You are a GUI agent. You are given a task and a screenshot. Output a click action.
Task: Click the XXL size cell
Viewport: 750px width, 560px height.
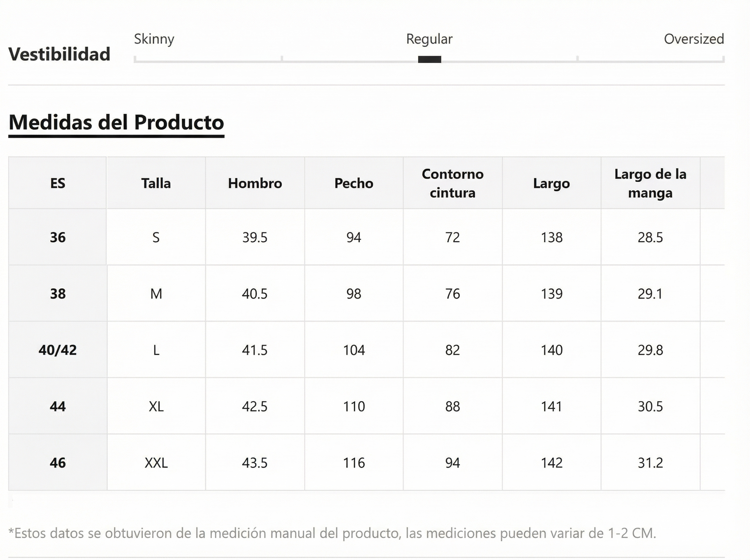(156, 463)
